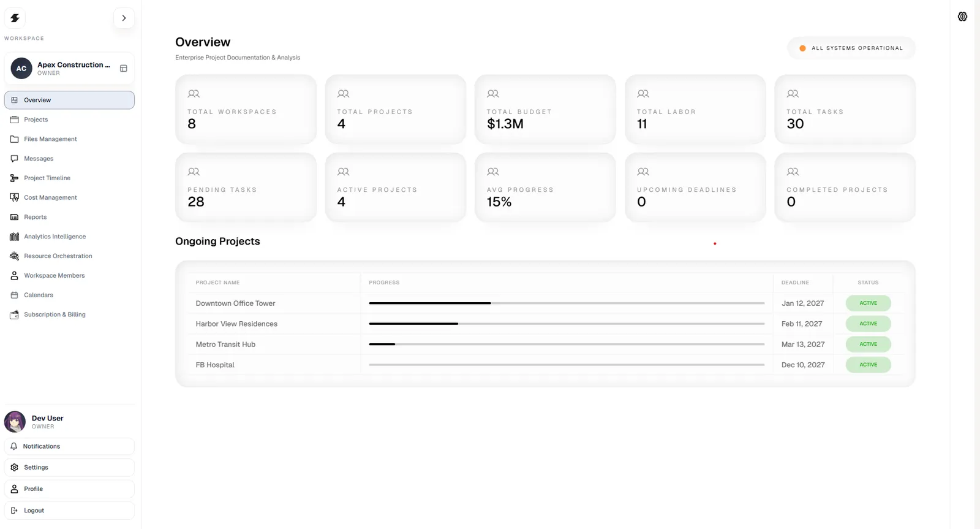Viewport: 980px width, 529px height.
Task: Click the Cost Management icon
Action: coord(14,197)
